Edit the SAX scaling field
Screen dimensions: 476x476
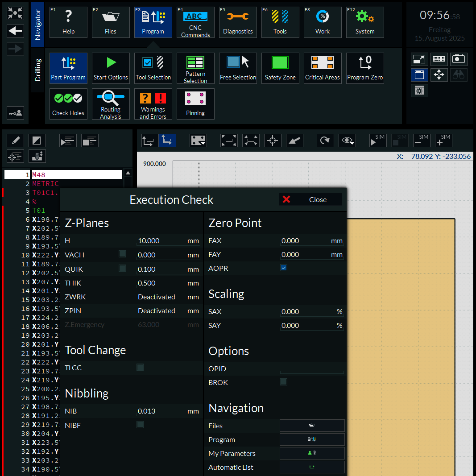pos(312,312)
